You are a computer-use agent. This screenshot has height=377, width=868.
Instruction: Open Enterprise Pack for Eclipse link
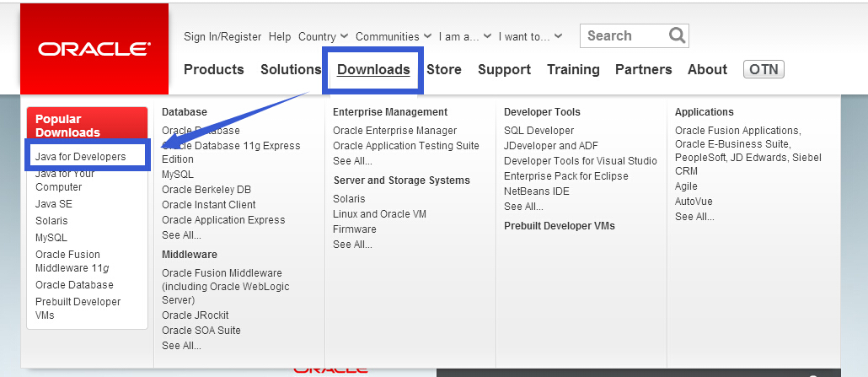(x=566, y=176)
